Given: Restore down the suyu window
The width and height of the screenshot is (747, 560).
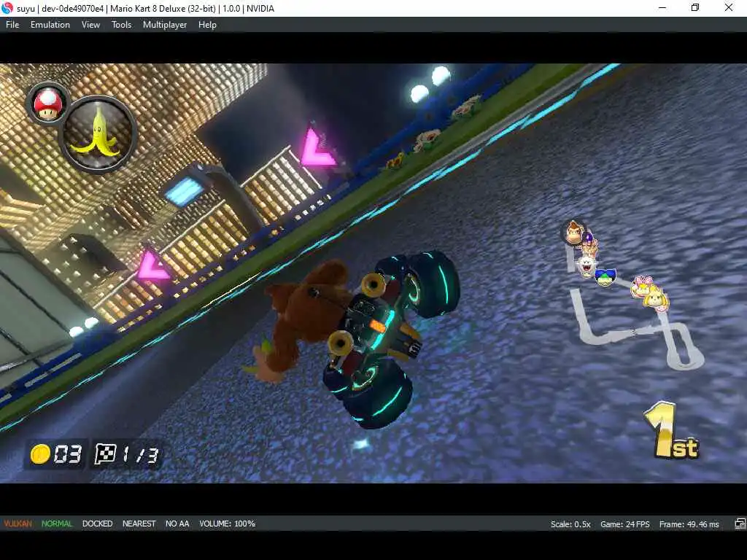Looking at the screenshot, I should [x=695, y=7].
